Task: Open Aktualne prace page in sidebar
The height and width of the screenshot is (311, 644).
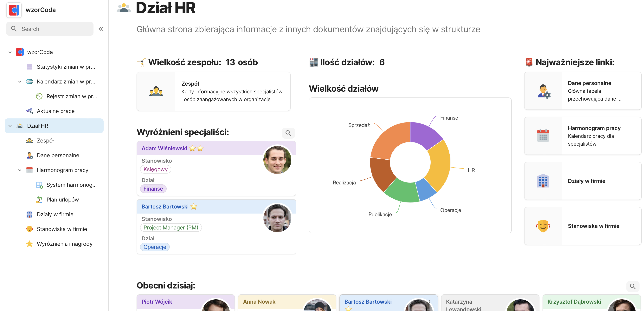Action: click(55, 111)
